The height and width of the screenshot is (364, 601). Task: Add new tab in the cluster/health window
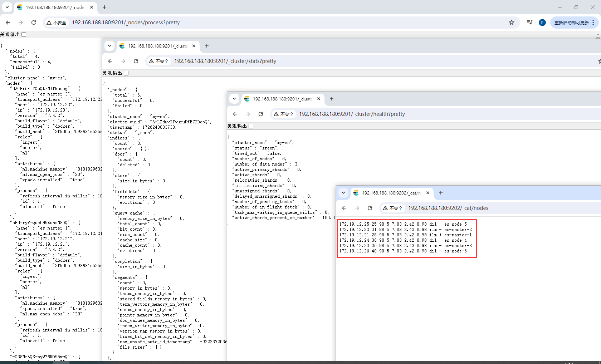coord(332,99)
